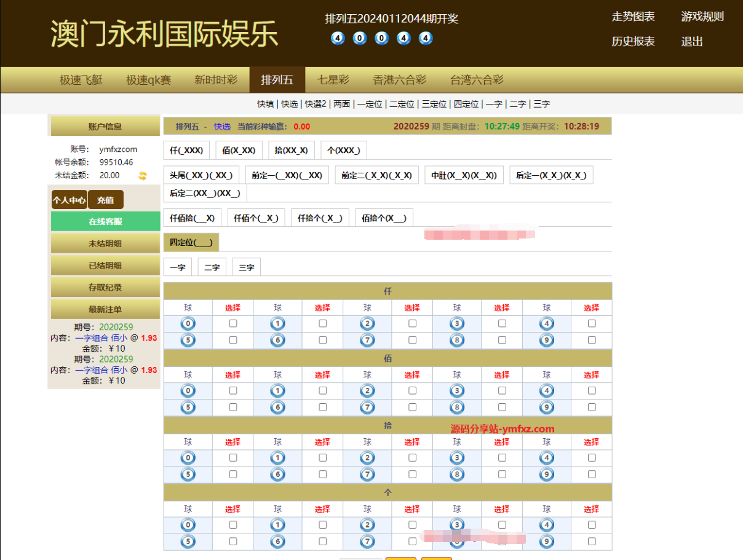The width and height of the screenshot is (743, 560).
Task: Click ball 5 in the 拾 section
Action: 188,474
